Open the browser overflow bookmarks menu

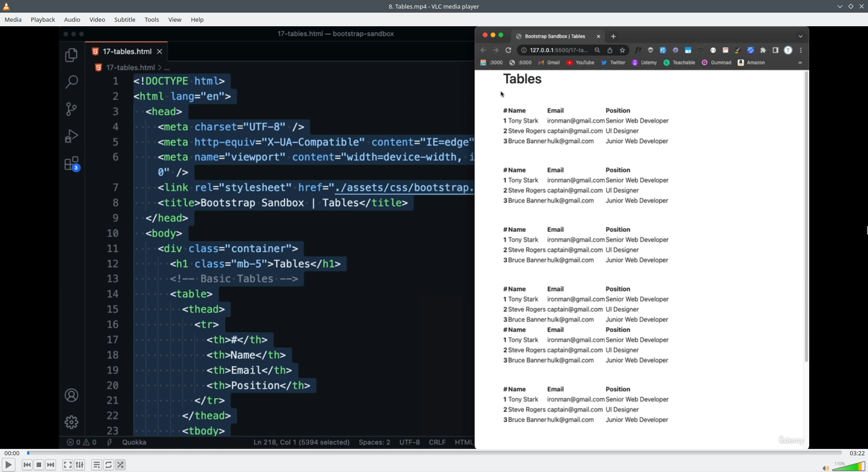[x=800, y=62]
